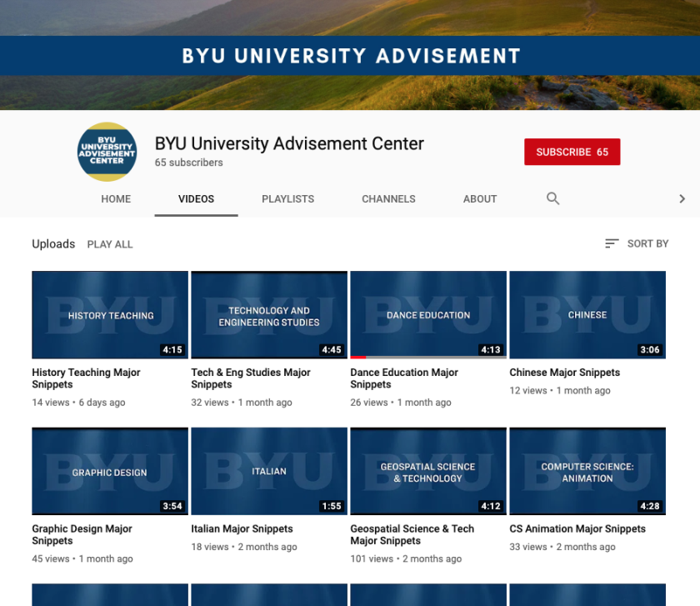This screenshot has height=606, width=700.
Task: Click Geospatial Science & Tech Major Snippets title
Action: click(412, 534)
